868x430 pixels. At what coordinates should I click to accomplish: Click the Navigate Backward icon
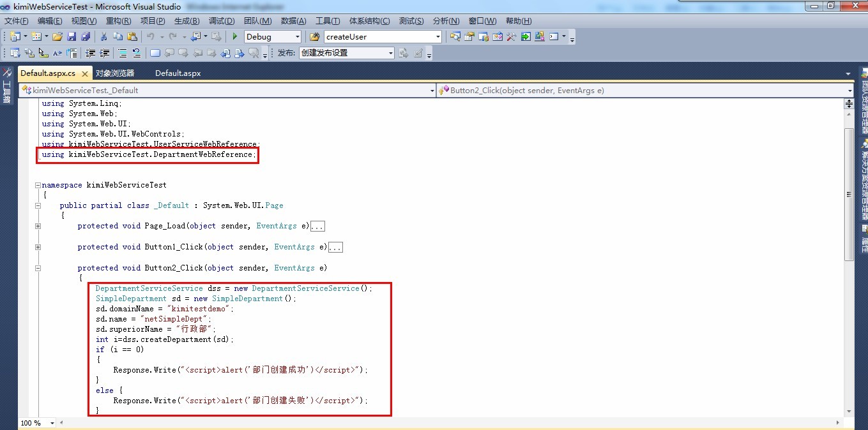[195, 36]
